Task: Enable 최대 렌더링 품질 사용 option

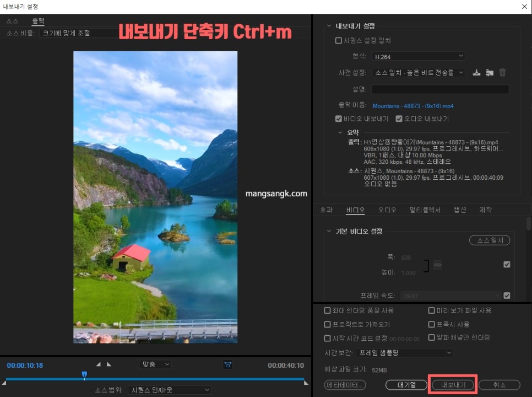Action: (x=326, y=310)
